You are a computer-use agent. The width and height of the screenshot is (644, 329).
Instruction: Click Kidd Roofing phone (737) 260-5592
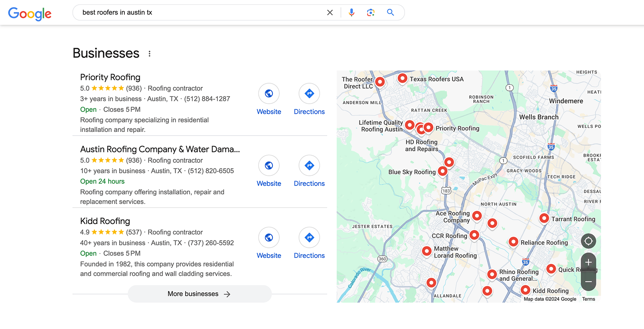coord(211,243)
